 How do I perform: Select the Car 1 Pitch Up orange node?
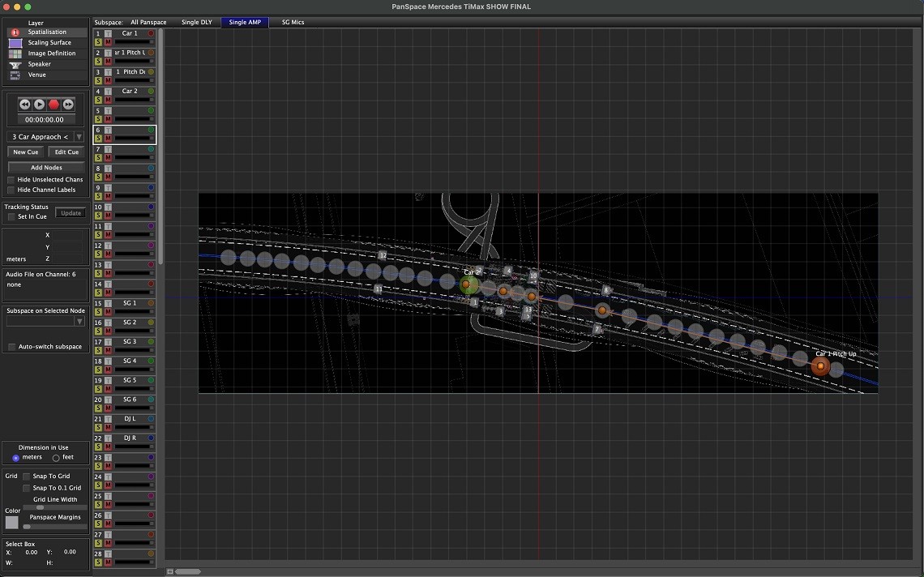[820, 366]
